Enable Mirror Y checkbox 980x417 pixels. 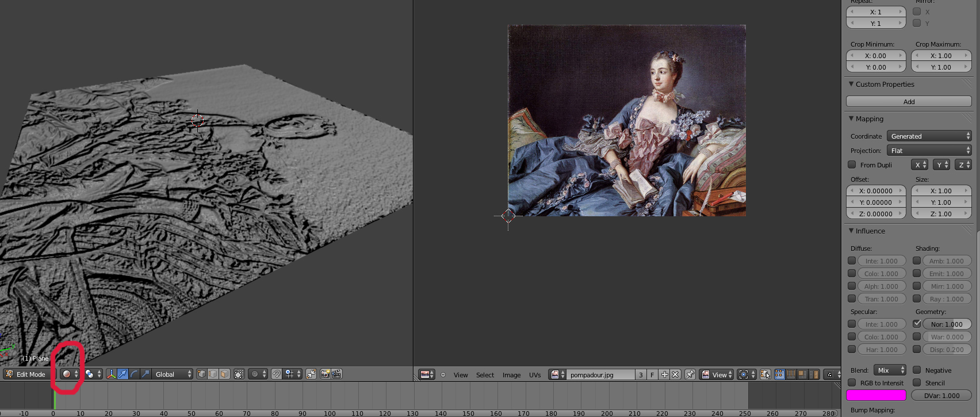[917, 23]
